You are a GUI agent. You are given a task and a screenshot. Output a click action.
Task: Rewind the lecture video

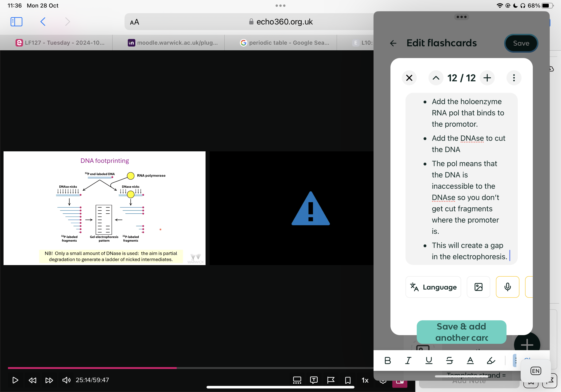pyautogui.click(x=32, y=380)
